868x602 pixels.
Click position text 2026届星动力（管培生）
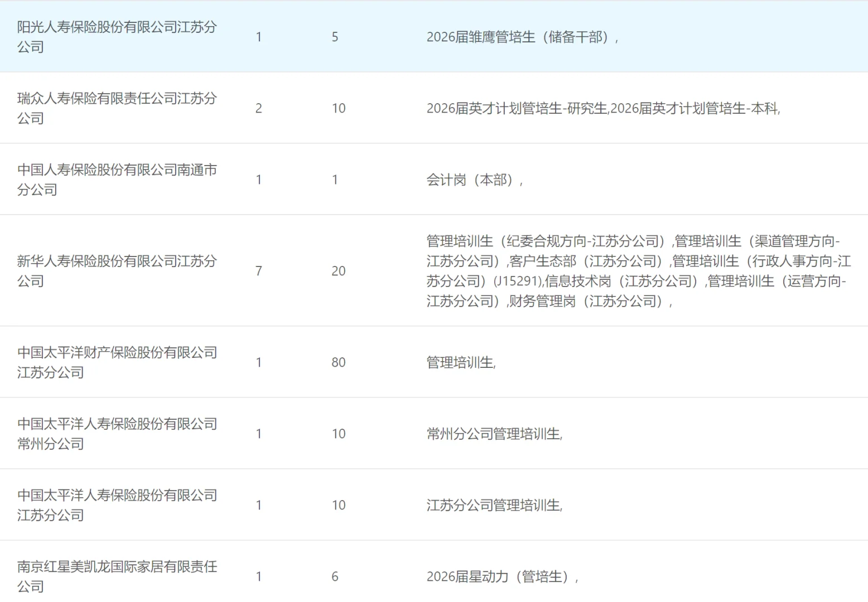pos(502,576)
